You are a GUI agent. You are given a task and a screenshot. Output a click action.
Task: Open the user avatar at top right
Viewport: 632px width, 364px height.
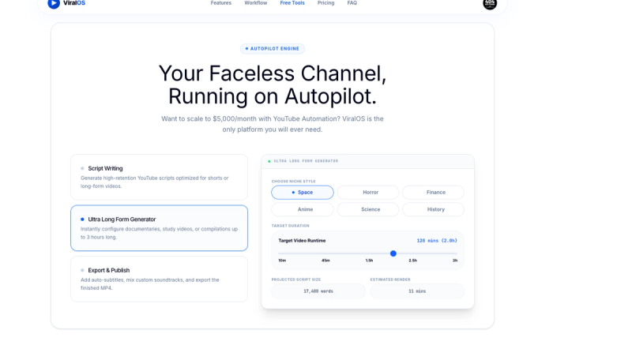[x=490, y=4]
